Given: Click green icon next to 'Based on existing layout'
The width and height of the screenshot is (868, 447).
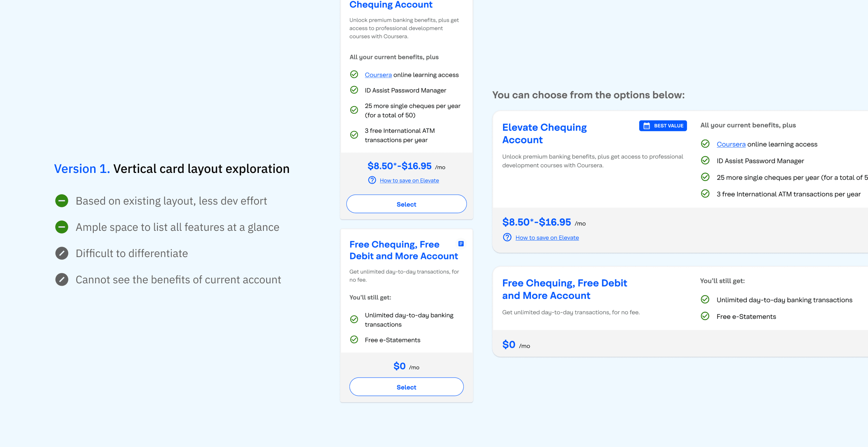Looking at the screenshot, I should pyautogui.click(x=62, y=201).
